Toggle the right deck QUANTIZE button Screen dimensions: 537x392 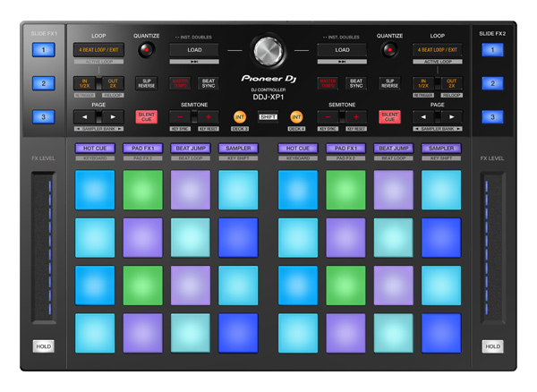[x=389, y=50]
